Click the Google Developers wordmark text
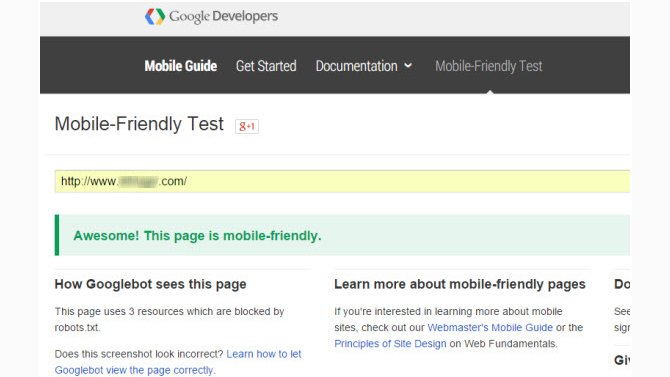670x377 pixels. tap(223, 17)
